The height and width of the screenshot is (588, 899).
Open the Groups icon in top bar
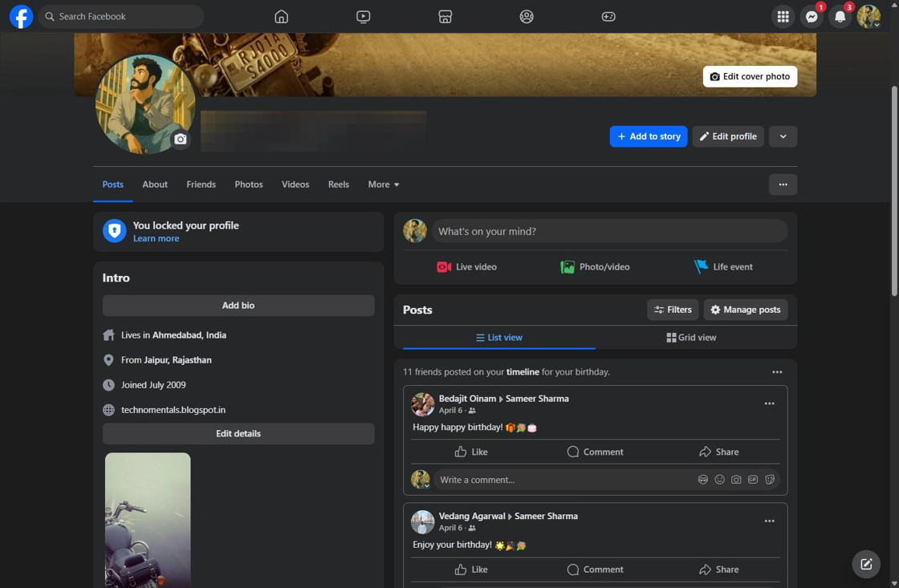point(527,17)
